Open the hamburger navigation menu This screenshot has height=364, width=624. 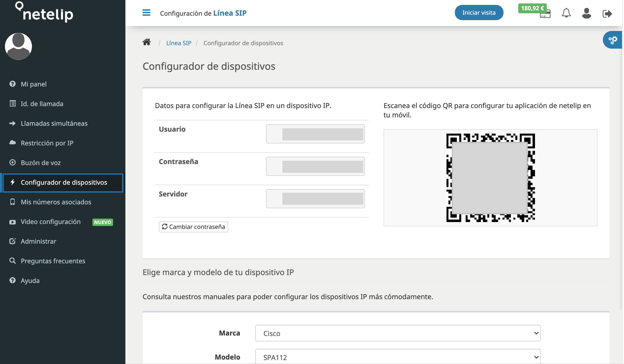click(146, 13)
